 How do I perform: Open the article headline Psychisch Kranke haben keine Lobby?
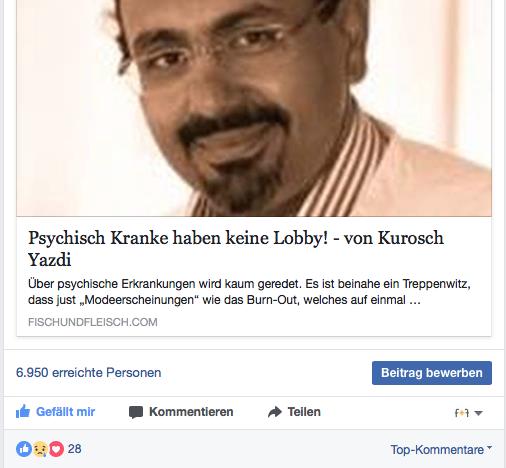pyautogui.click(x=236, y=248)
